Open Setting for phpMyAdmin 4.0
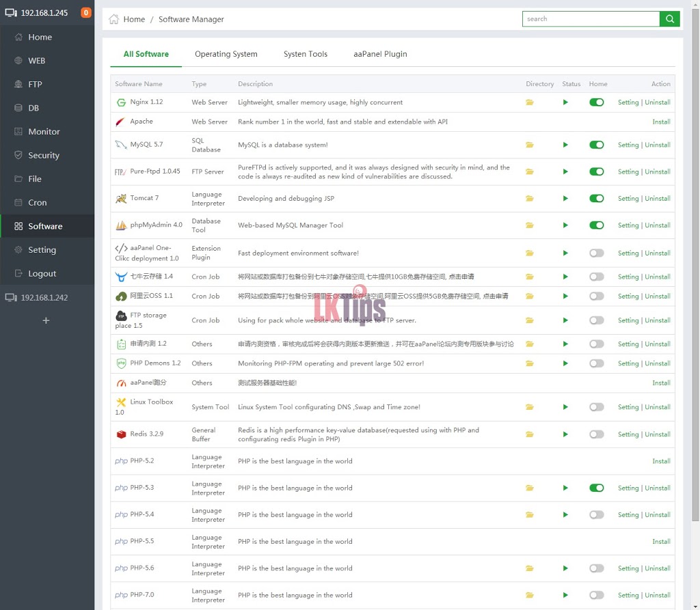The width and height of the screenshot is (700, 610). [x=628, y=225]
